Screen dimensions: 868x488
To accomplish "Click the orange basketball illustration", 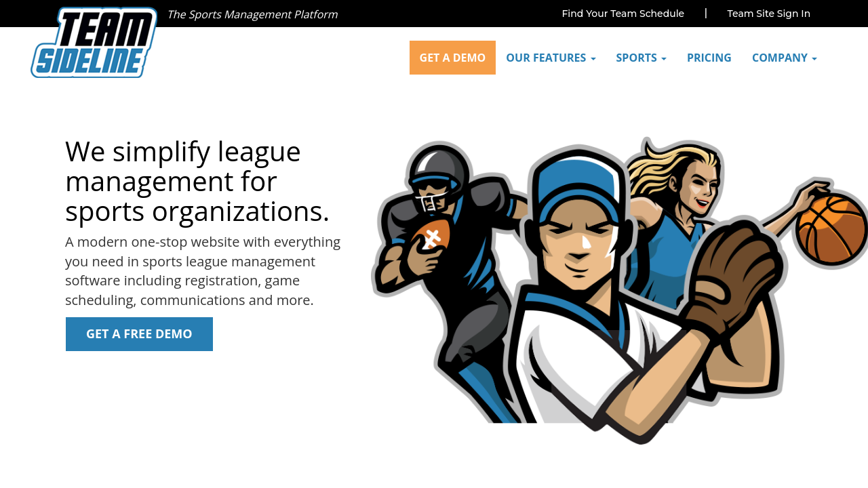I will tap(831, 229).
